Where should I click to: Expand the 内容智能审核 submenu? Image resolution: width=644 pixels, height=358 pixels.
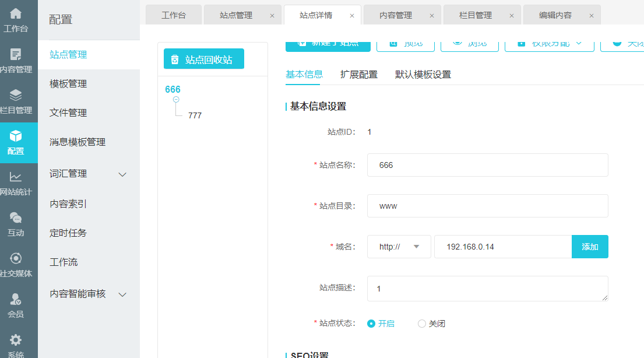[x=122, y=294]
